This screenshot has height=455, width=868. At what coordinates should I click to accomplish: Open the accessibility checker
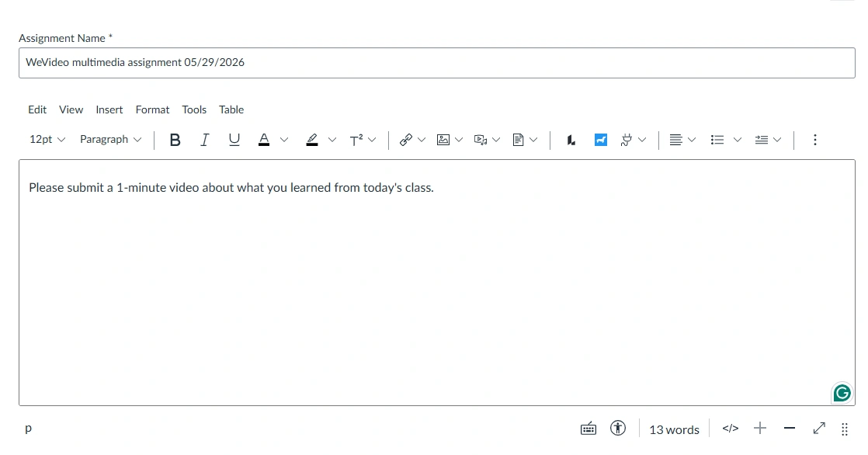click(618, 429)
